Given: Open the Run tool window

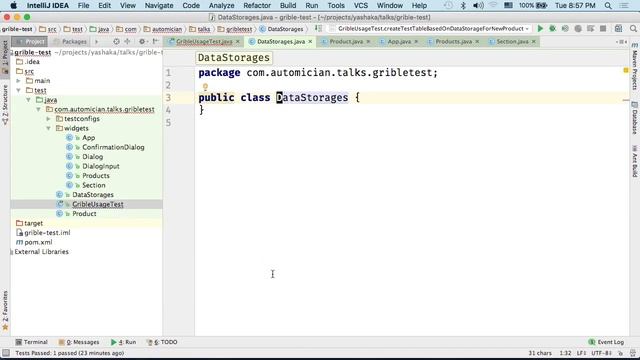Looking at the screenshot, I should pos(123,342).
